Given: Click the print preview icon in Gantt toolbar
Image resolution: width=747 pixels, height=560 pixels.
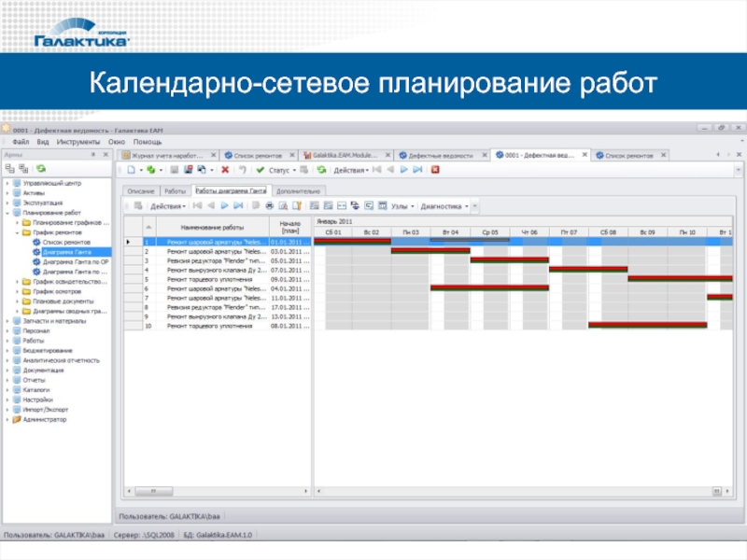Looking at the screenshot, I should [x=284, y=205].
